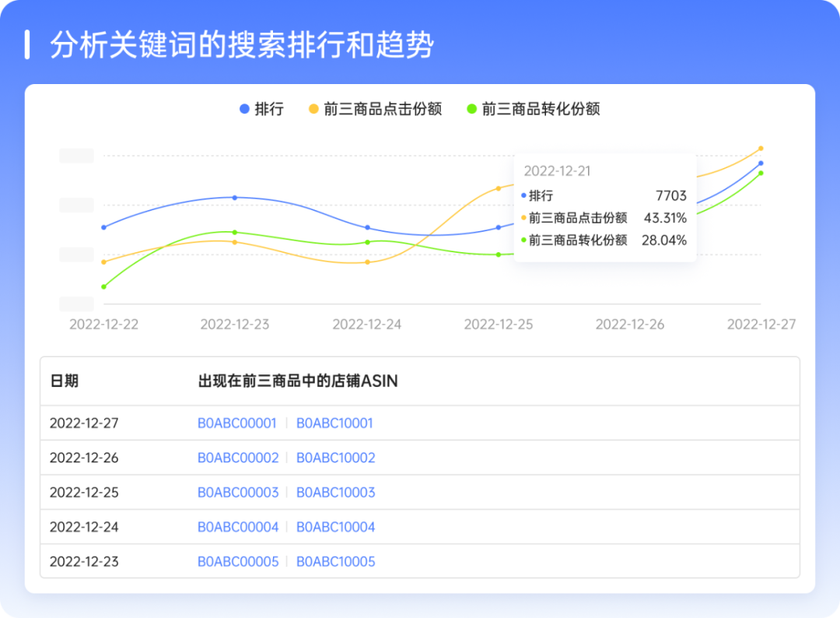The width and height of the screenshot is (840, 618).
Task: Click tooltip 排行 value 7703
Action: click(x=671, y=195)
